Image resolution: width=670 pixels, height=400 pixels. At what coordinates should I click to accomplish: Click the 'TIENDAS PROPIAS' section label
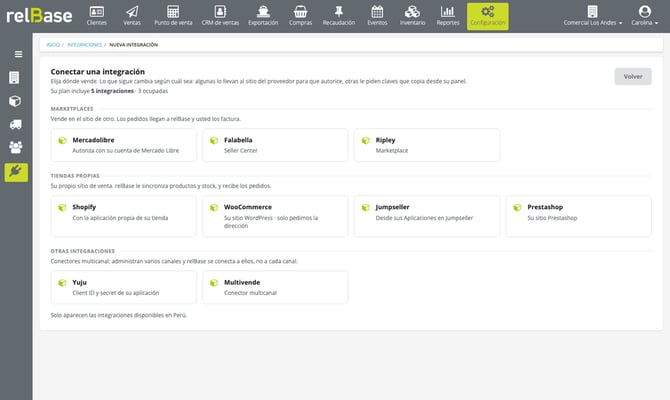click(x=75, y=176)
